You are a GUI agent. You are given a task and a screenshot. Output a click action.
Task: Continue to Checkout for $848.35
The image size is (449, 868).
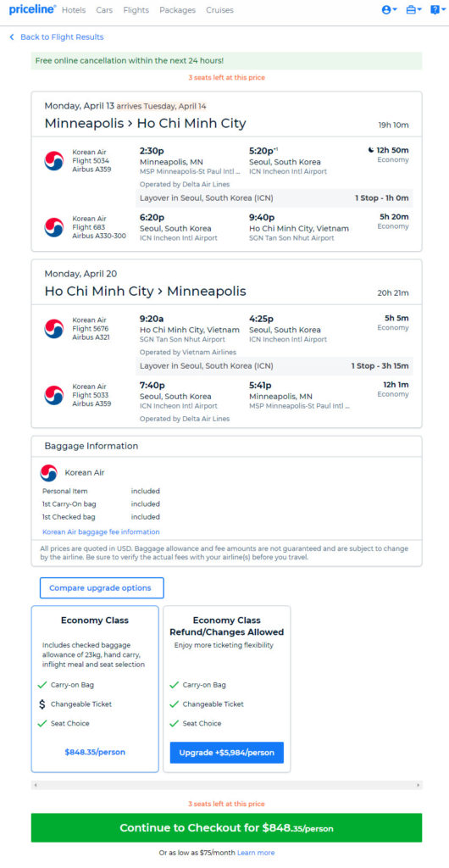tap(227, 827)
